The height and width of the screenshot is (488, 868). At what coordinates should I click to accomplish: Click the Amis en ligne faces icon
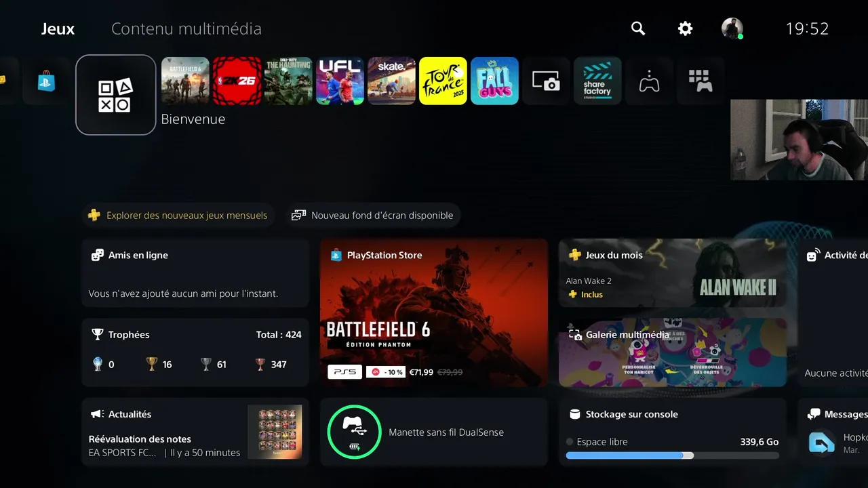[97, 256]
